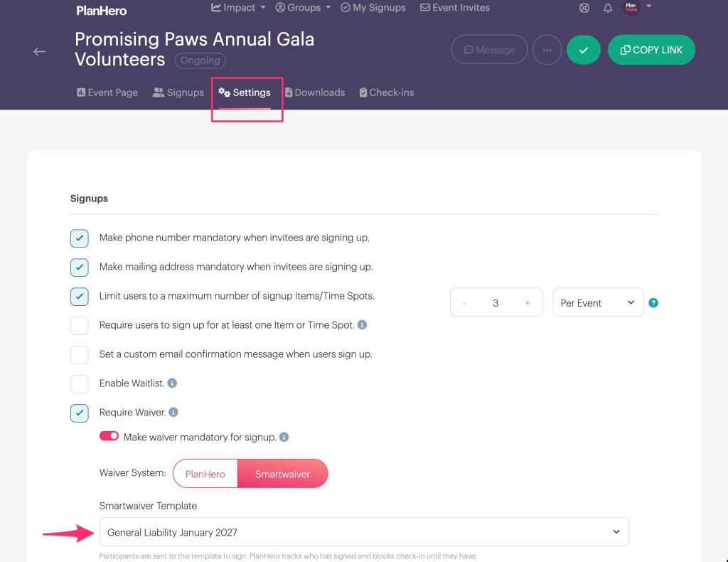
Task: Switch to the Event Page tab
Action: (x=107, y=92)
